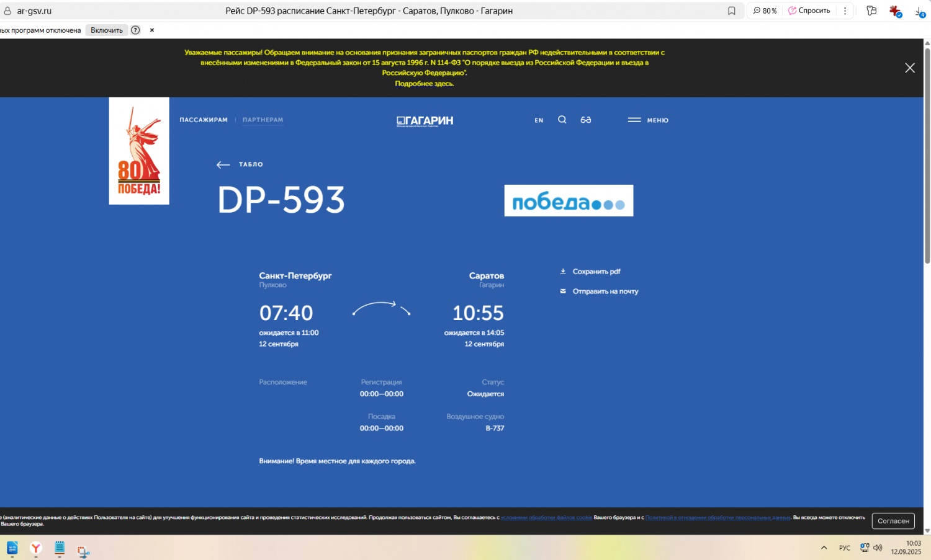Enable the visually impaired glasses mode

click(585, 120)
